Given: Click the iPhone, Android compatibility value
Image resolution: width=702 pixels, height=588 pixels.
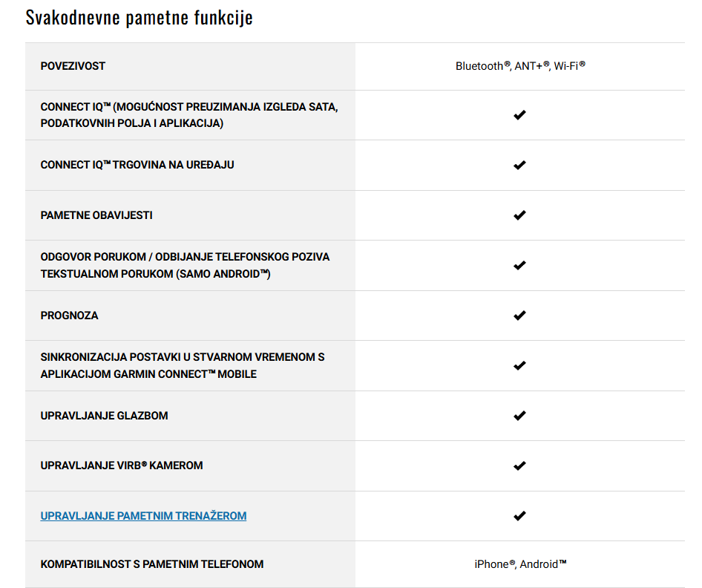Looking at the screenshot, I should pos(520,564).
